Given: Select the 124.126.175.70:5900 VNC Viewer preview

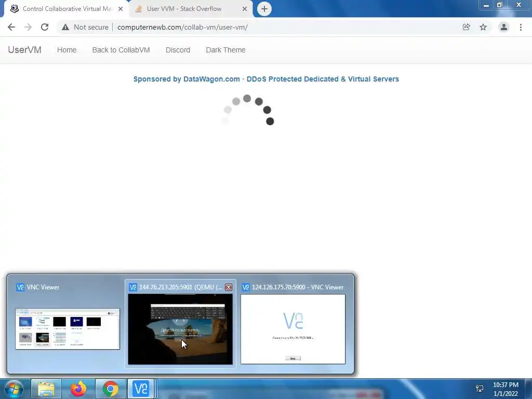Looking at the screenshot, I should click(293, 329).
